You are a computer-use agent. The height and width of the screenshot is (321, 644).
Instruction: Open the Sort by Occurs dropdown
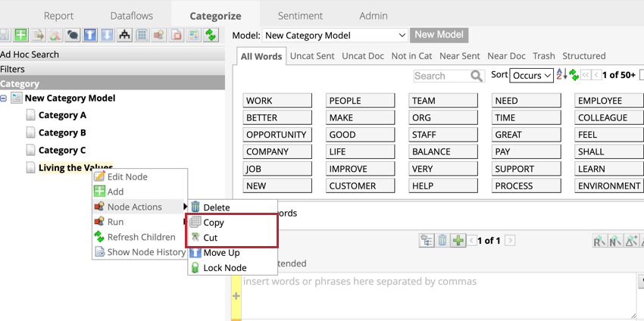pos(532,76)
